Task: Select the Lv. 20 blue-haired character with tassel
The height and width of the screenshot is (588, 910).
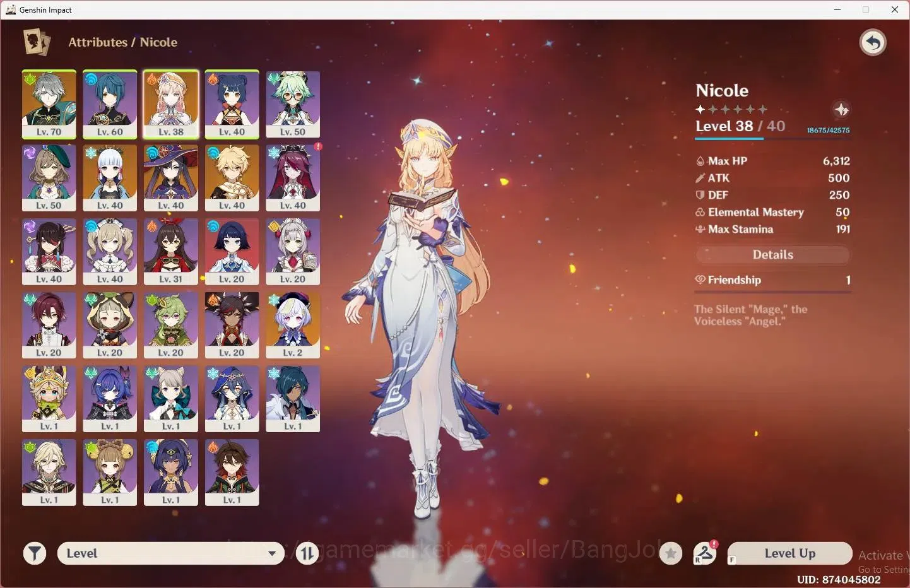Action: [x=232, y=252]
